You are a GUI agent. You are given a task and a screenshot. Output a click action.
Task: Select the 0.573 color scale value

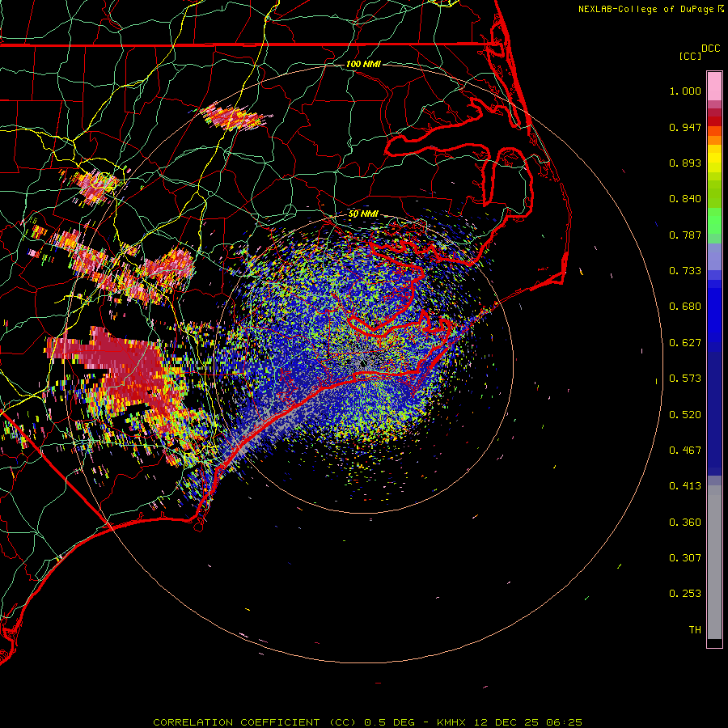point(685,379)
